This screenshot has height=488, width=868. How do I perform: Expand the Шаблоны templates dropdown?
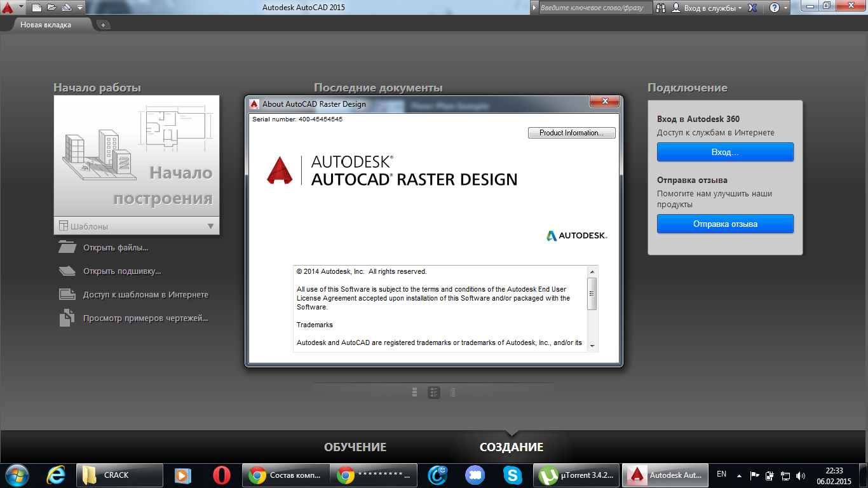137,226
